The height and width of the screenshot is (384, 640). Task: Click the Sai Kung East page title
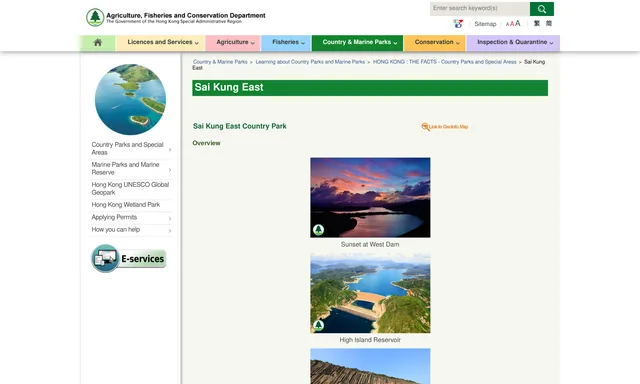click(x=229, y=87)
